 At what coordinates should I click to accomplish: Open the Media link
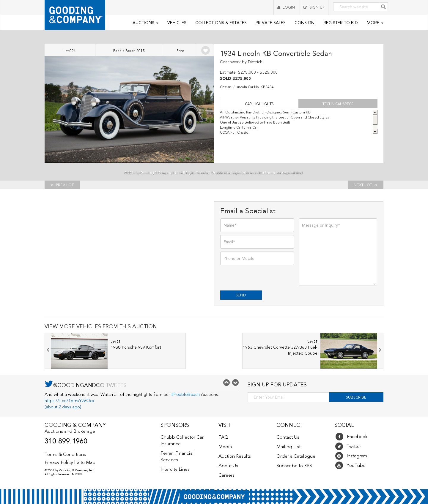pos(225,447)
